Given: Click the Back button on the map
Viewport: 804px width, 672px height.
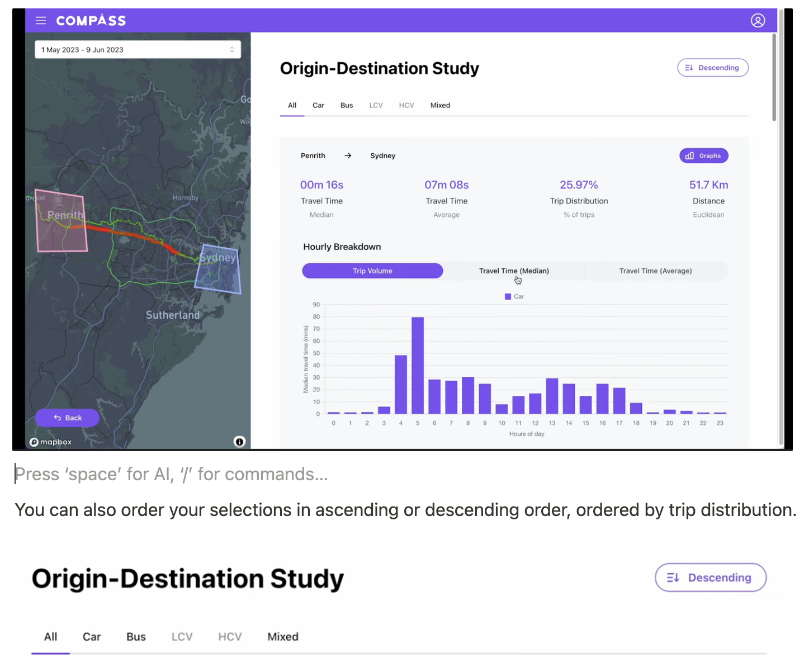Looking at the screenshot, I should (x=67, y=418).
